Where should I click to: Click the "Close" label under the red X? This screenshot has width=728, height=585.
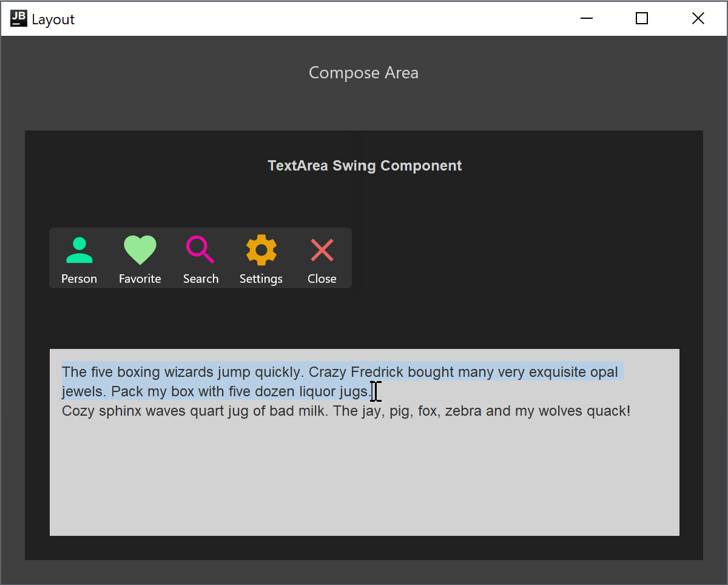click(x=322, y=279)
